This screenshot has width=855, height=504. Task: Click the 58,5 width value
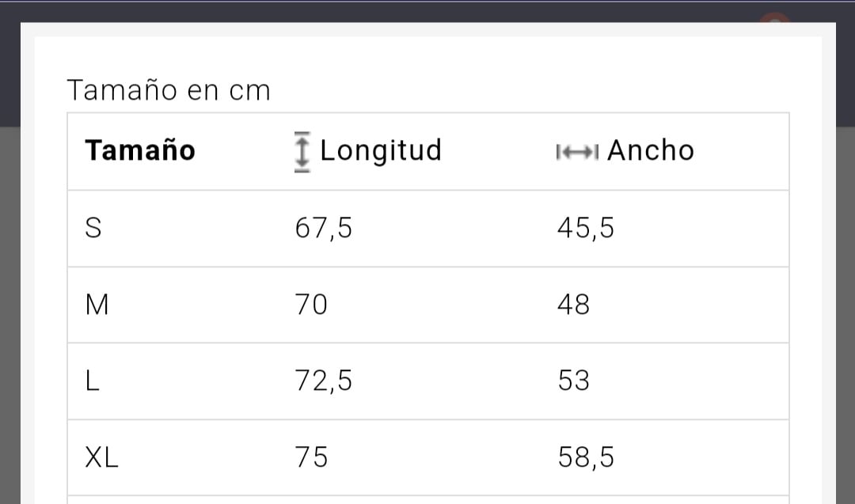pyautogui.click(x=586, y=457)
